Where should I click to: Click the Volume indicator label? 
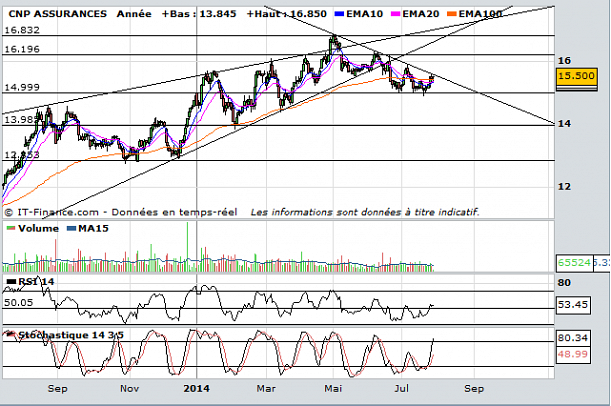coord(38,228)
